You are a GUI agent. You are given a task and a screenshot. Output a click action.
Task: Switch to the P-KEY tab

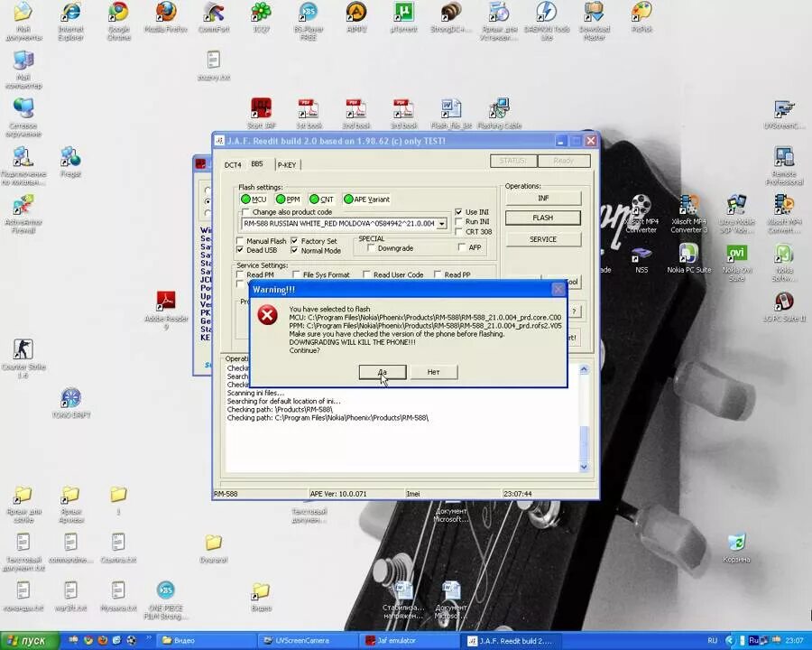click(x=286, y=165)
